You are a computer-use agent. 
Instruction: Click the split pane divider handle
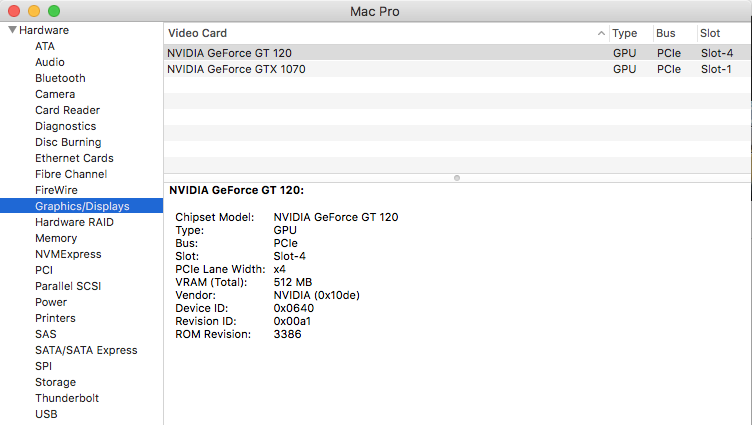pyautogui.click(x=457, y=178)
